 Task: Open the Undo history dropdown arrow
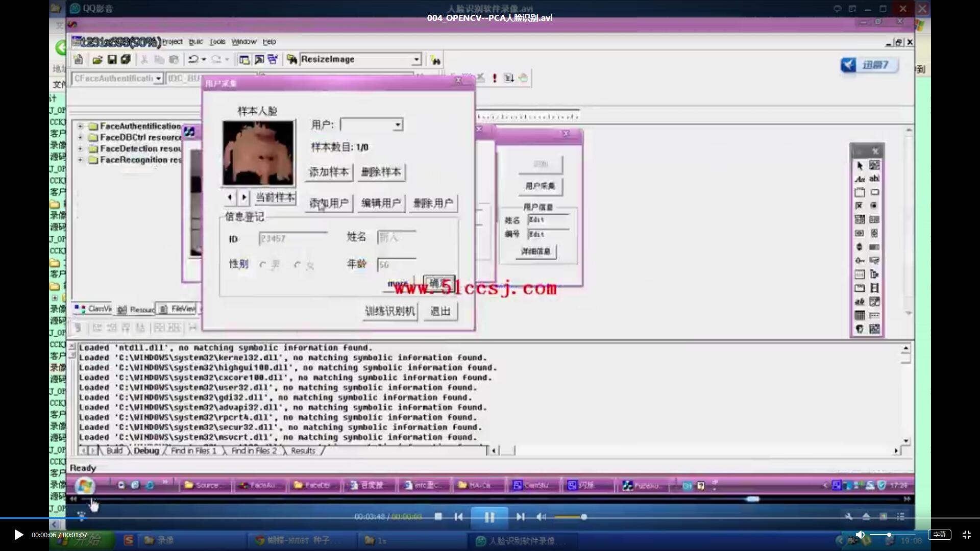pyautogui.click(x=204, y=60)
